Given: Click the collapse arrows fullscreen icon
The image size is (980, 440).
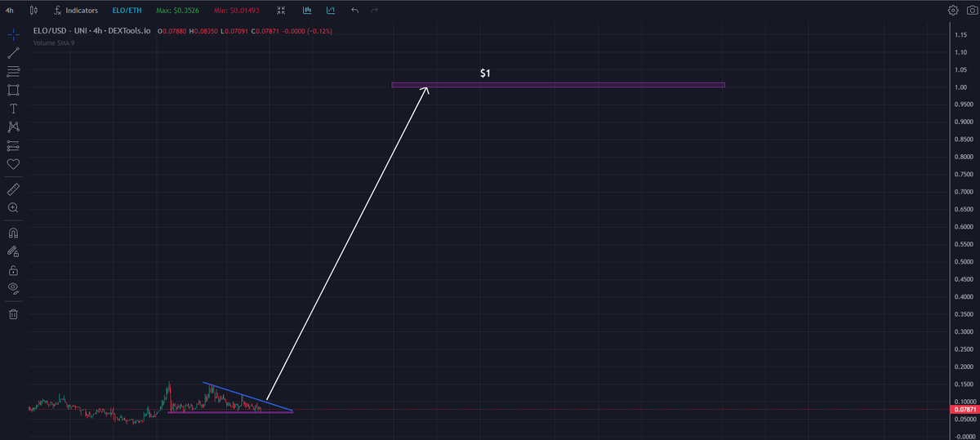Looking at the screenshot, I should pos(281,11).
